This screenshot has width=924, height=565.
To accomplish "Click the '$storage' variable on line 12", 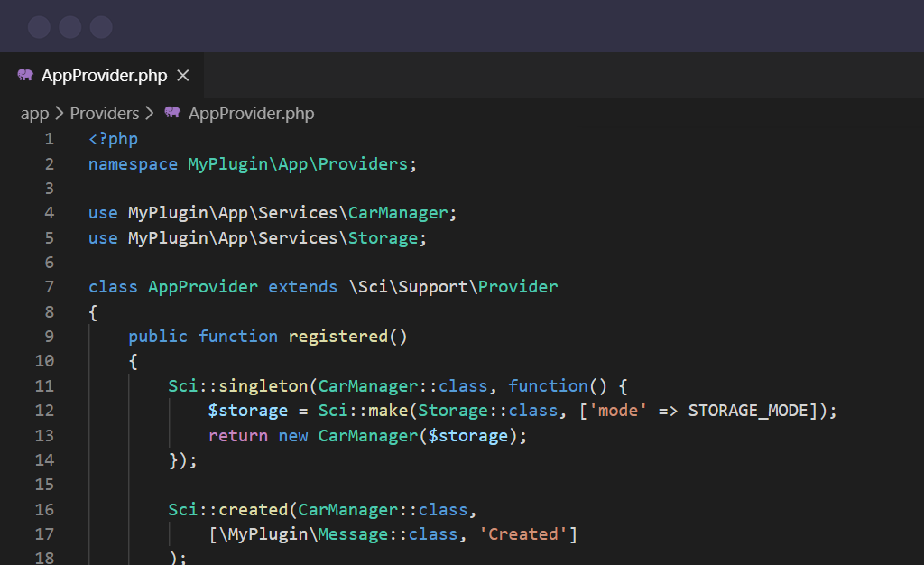I will (248, 411).
